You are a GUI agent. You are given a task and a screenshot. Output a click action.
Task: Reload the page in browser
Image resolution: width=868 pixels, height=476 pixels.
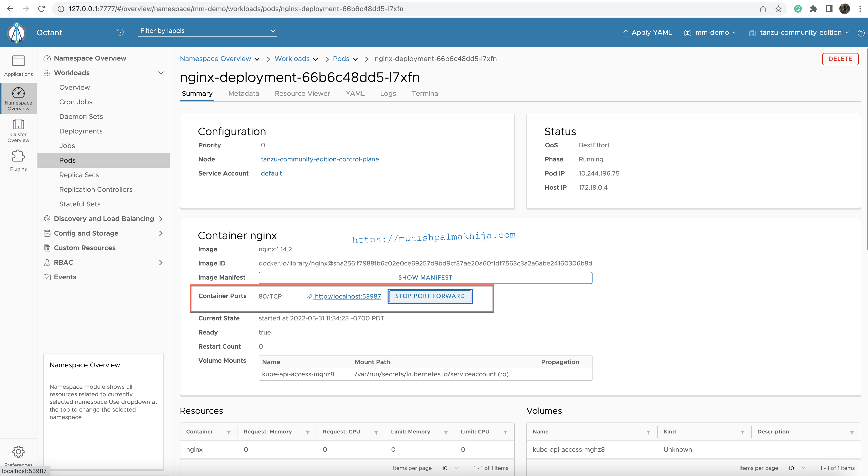point(41,9)
